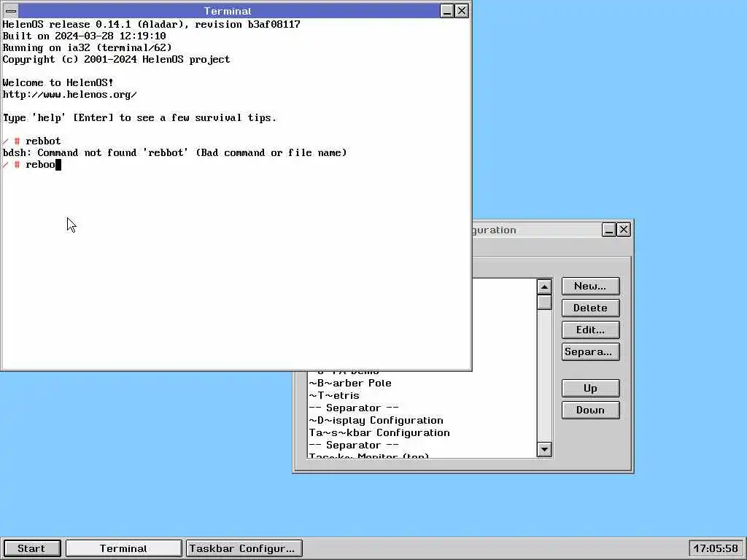Click the New... button

tap(590, 286)
